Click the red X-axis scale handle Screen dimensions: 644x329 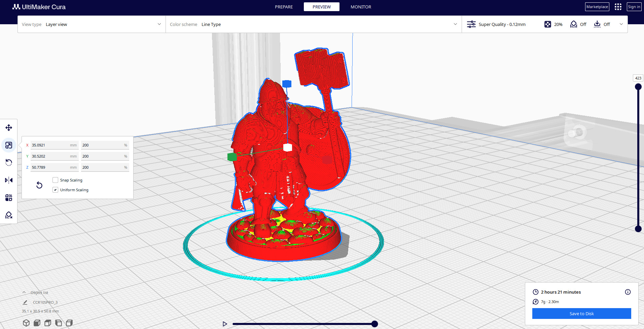327,160
